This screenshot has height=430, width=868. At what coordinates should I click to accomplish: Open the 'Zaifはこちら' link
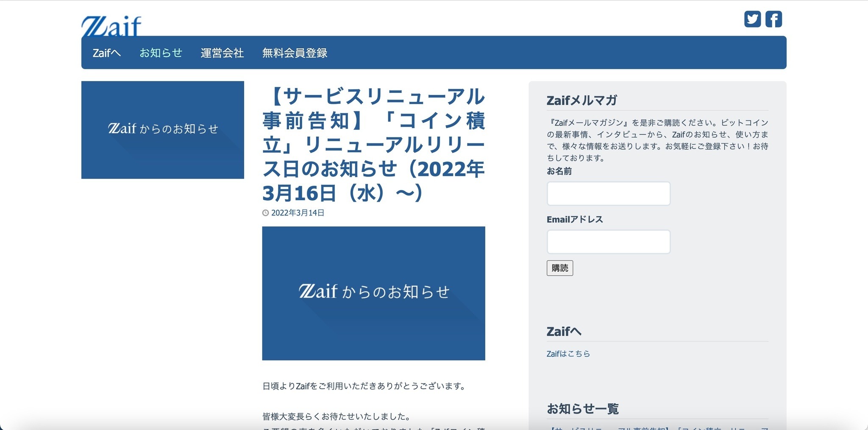pos(568,353)
